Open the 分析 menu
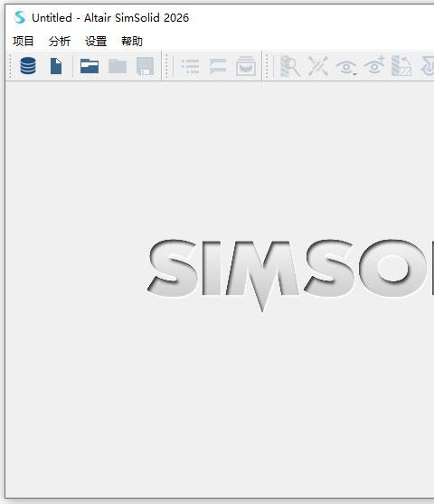This screenshot has width=434, height=504. 60,41
